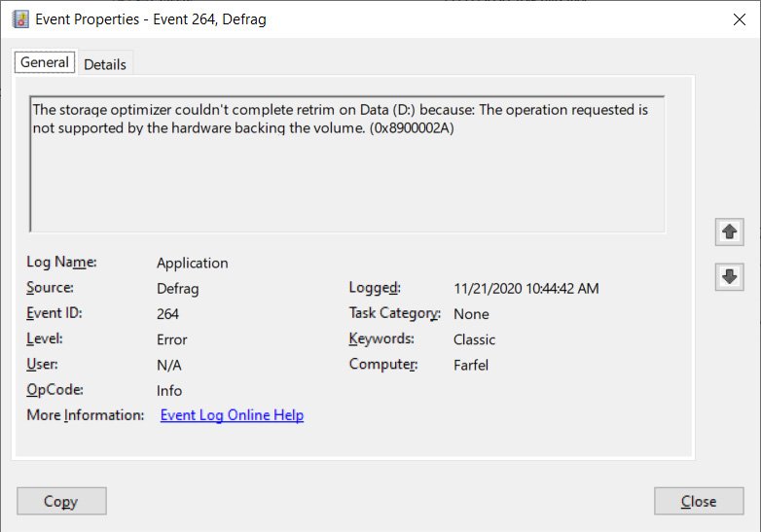Click the Computer value 'Farfel'
This screenshot has height=532, width=761.
471,365
